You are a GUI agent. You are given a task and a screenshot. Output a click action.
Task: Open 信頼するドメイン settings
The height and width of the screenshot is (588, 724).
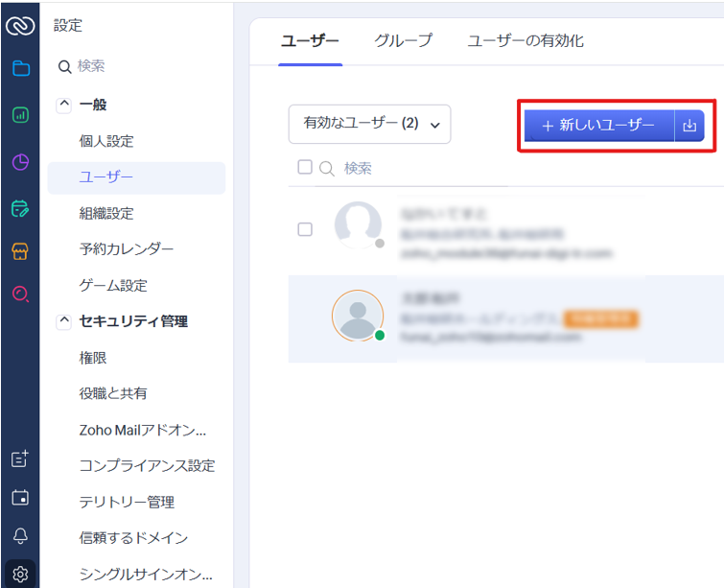pyautogui.click(x=133, y=538)
